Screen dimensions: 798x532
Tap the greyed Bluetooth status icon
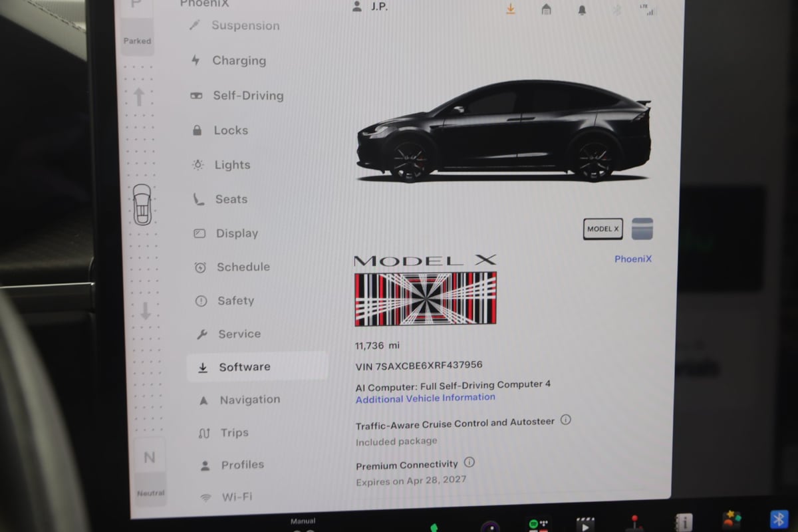[x=616, y=10]
